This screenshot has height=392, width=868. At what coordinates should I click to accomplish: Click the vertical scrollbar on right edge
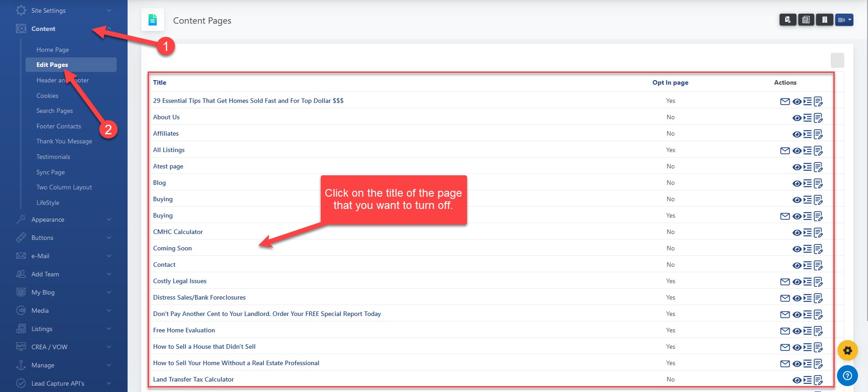coord(865,159)
